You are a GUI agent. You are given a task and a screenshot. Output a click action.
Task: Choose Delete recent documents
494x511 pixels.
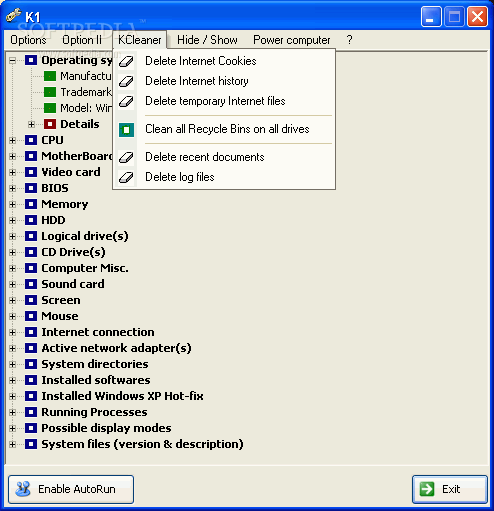(224, 157)
